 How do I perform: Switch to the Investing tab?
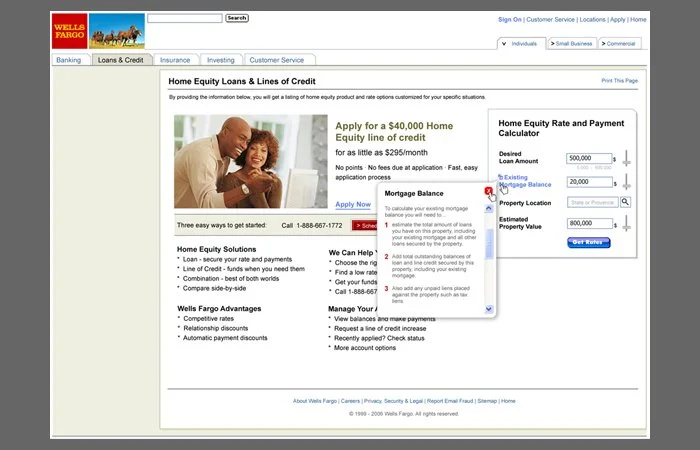coord(221,60)
